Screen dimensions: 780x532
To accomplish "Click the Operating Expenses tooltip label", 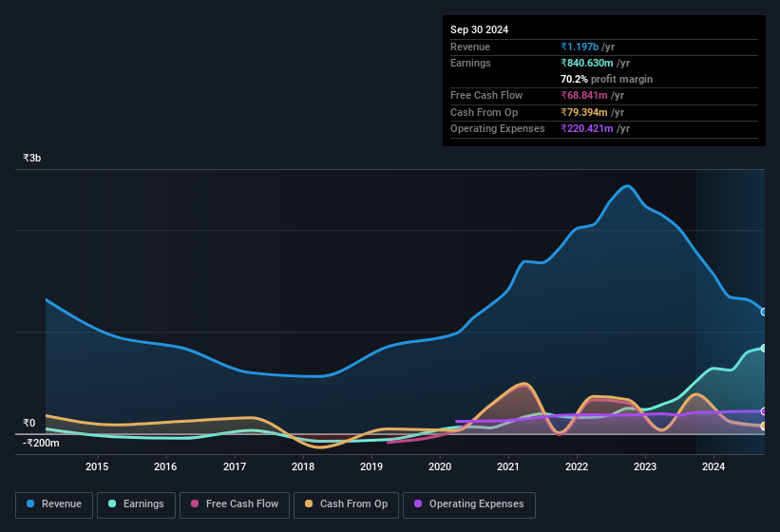I will pyautogui.click(x=498, y=129).
